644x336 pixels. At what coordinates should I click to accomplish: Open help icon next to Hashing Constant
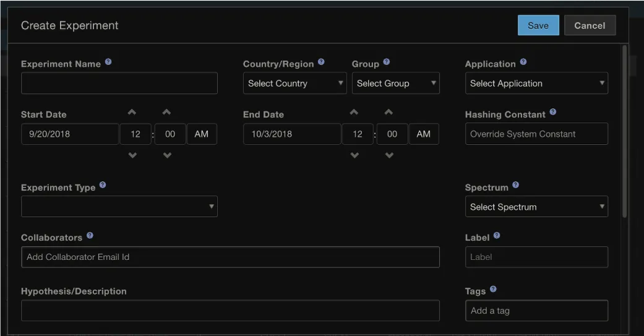[x=553, y=112]
